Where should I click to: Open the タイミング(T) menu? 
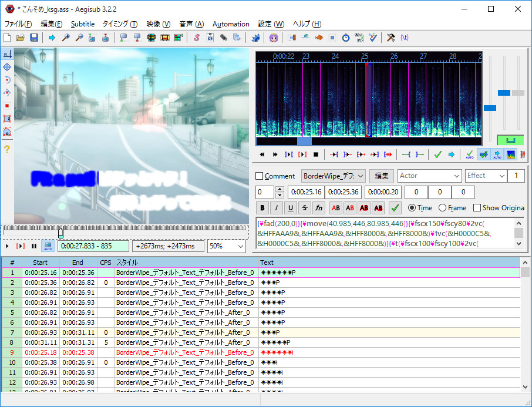point(120,24)
